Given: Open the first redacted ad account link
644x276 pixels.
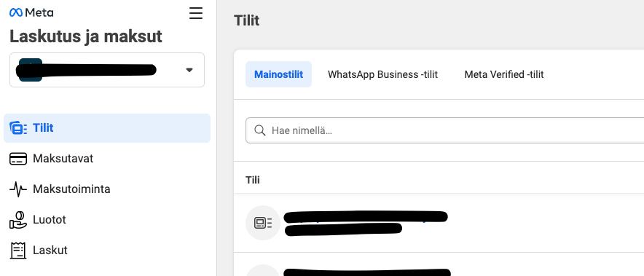Looking at the screenshot, I should [x=366, y=216].
